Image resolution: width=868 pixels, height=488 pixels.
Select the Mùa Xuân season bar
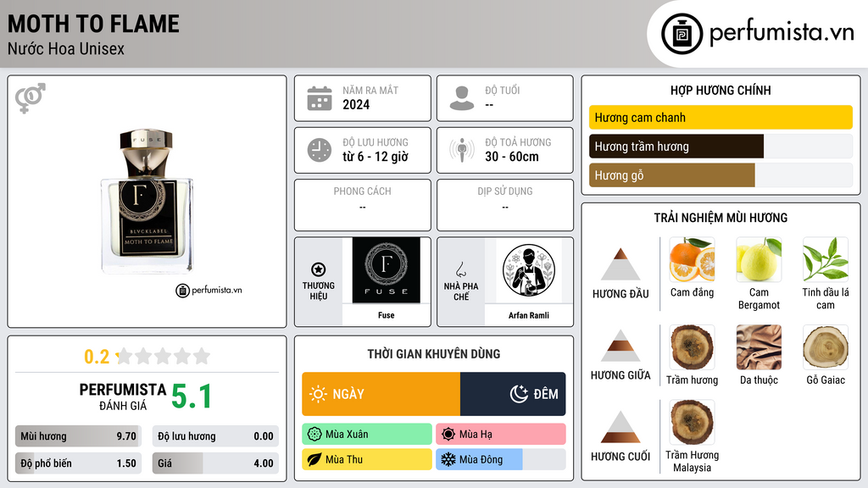(367, 435)
